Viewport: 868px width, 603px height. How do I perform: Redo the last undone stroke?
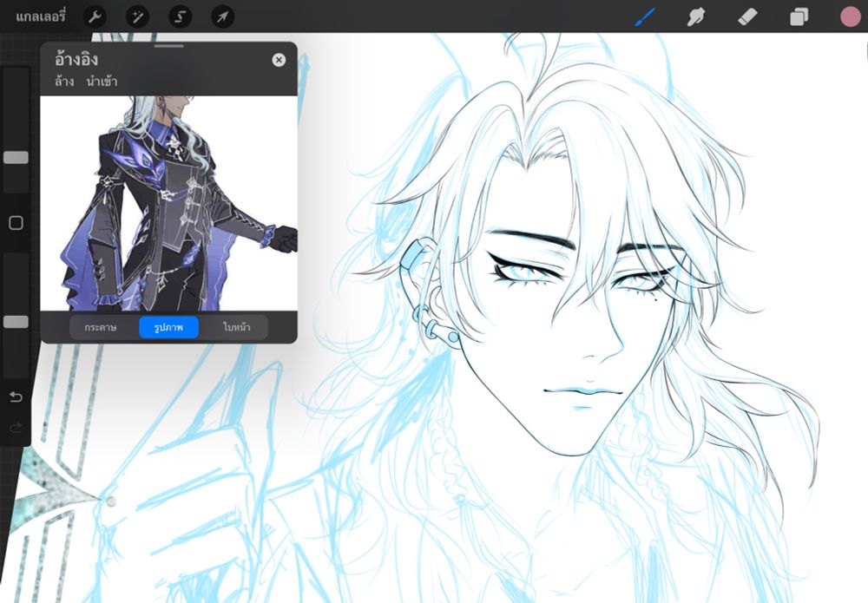[16, 427]
